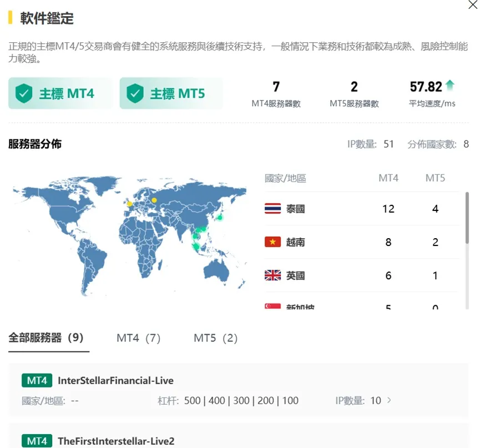Click the 服務器分佈 heading
Image resolution: width=480 pixels, height=448 pixels.
[x=35, y=144]
